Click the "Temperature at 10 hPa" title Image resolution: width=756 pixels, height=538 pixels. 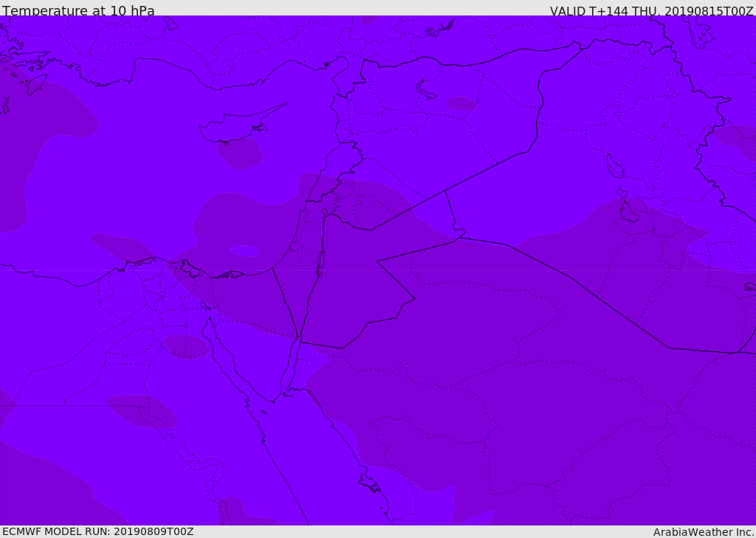[x=78, y=11]
